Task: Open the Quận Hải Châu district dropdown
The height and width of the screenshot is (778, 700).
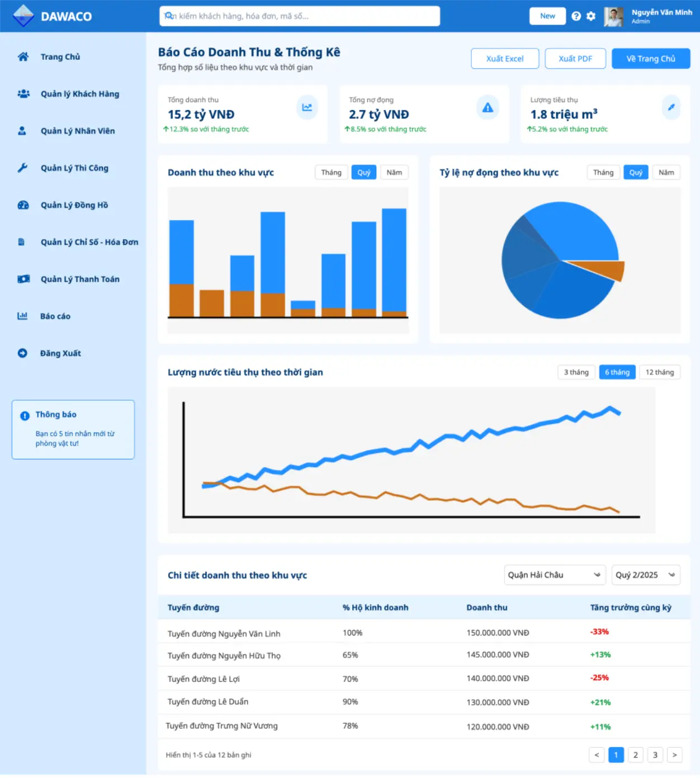Action: point(554,575)
